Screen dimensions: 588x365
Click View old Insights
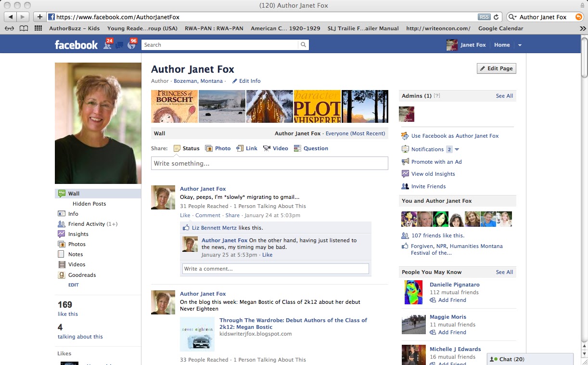click(433, 174)
